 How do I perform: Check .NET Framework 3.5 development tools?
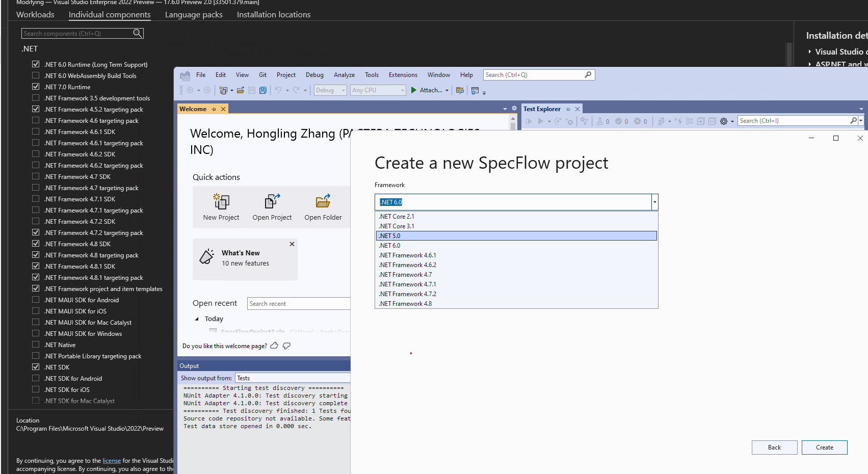click(36, 98)
